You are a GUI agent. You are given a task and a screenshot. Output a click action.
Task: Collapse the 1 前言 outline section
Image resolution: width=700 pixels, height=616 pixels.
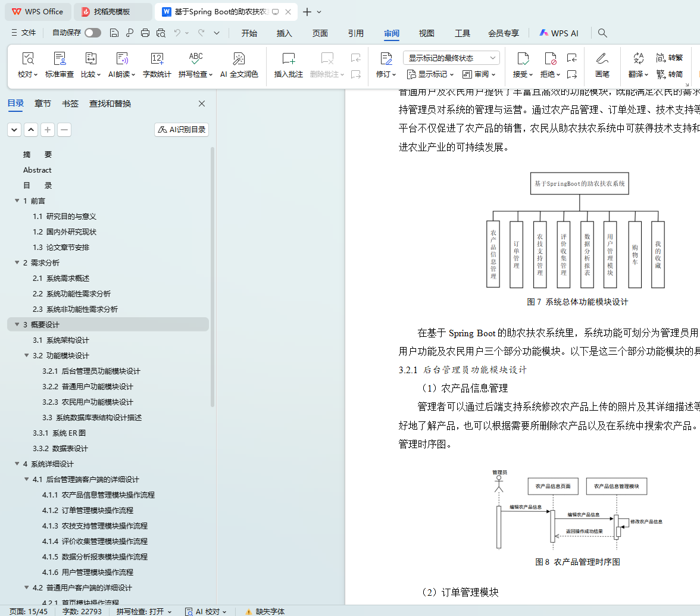(x=17, y=201)
